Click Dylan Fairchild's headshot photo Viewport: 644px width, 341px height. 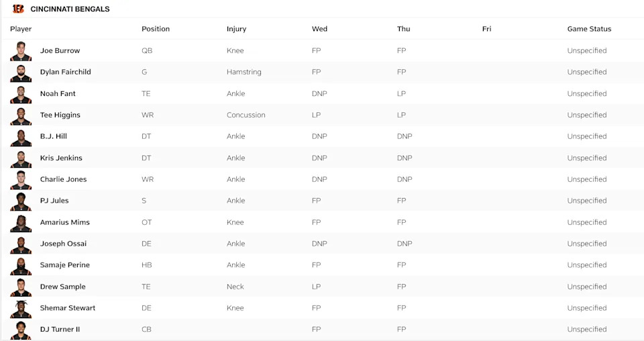point(21,72)
